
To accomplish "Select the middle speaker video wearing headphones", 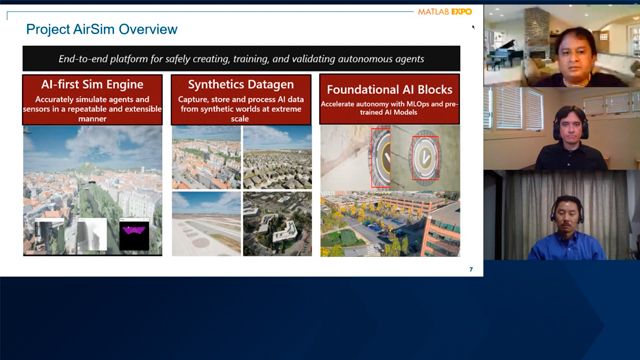I will tap(562, 129).
